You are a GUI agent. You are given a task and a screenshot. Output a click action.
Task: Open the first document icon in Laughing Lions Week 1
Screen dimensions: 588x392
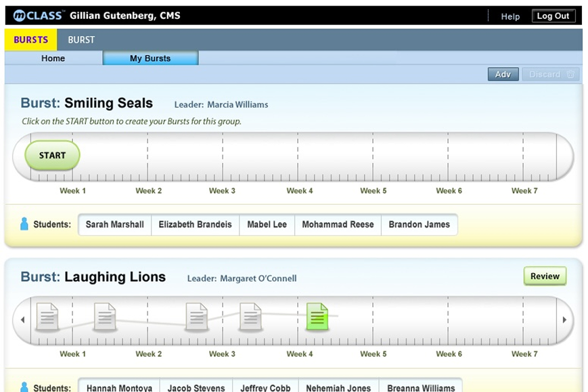(47, 317)
